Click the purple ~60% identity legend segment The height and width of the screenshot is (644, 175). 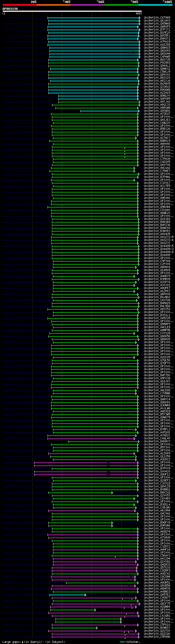[x=87, y=5]
